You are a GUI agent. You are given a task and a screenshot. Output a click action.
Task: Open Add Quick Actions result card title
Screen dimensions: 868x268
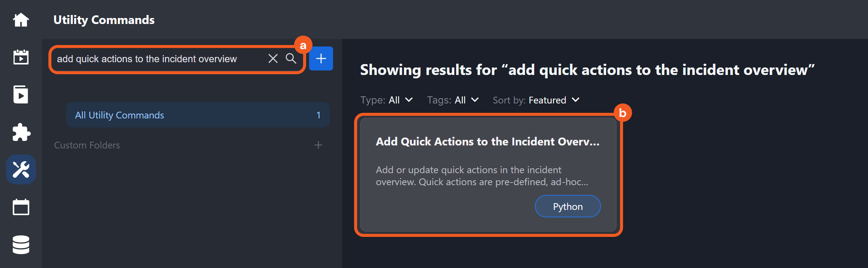[488, 142]
